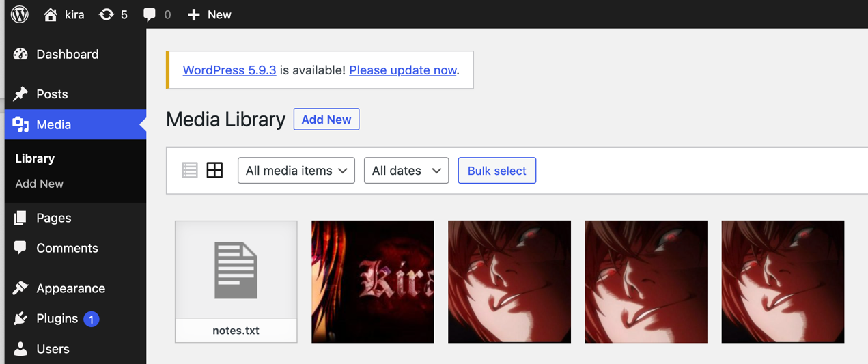Viewport: 868px width, 364px height.
Task: Follow the Please update now link
Action: pyautogui.click(x=402, y=70)
